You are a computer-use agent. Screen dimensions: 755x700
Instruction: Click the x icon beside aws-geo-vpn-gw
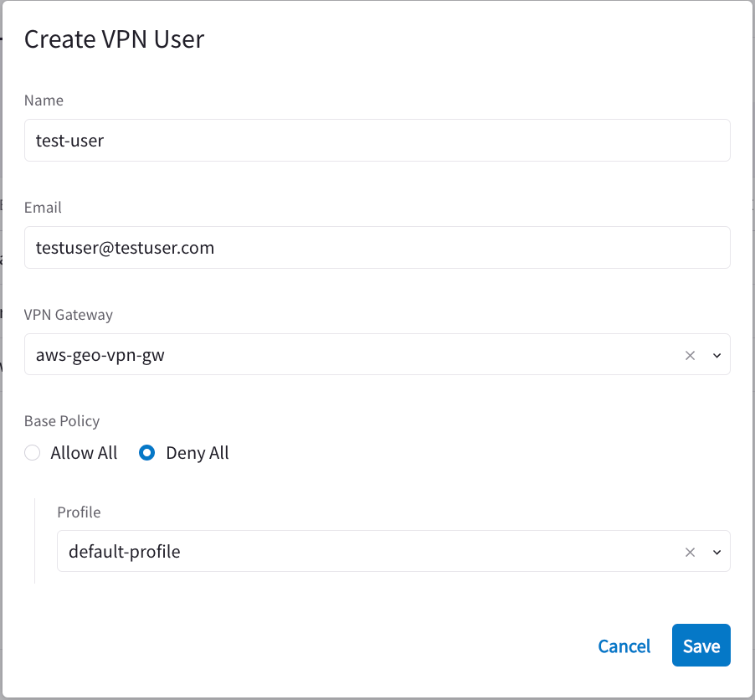point(690,354)
